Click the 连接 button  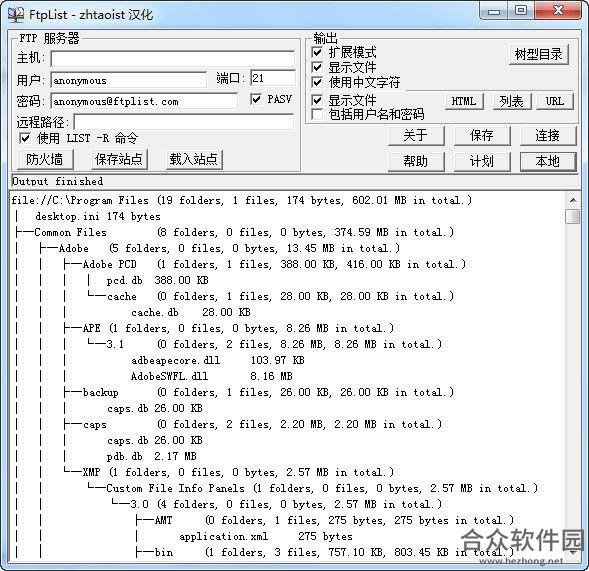(548, 135)
